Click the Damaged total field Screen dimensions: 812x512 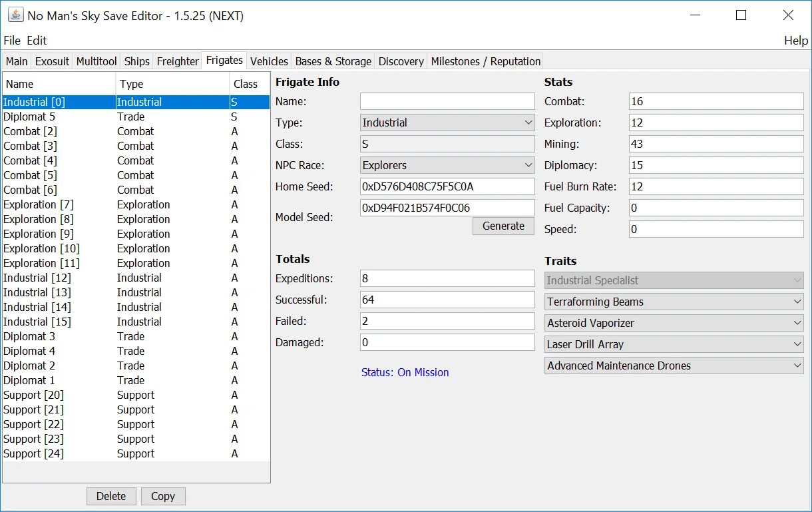point(447,342)
